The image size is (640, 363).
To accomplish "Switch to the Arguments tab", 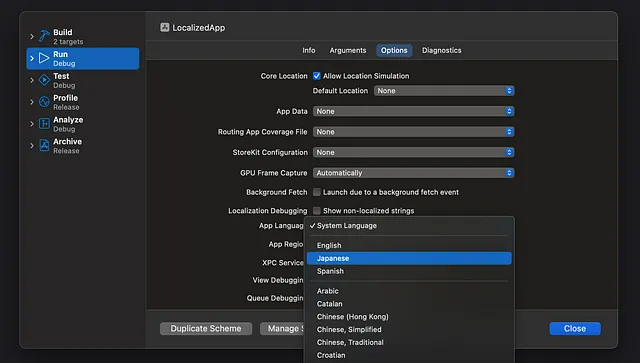I will pyautogui.click(x=348, y=50).
